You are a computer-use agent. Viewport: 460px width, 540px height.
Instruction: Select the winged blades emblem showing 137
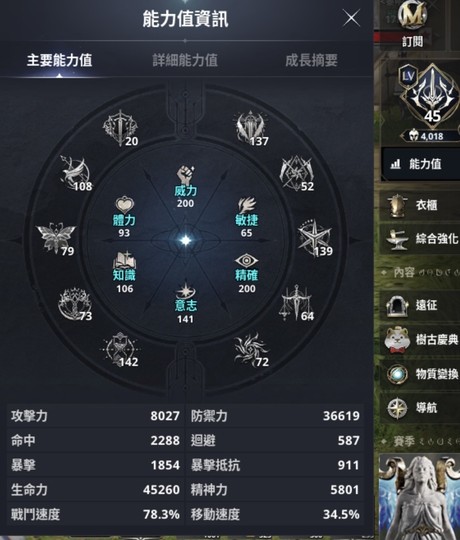pyautogui.click(x=251, y=127)
